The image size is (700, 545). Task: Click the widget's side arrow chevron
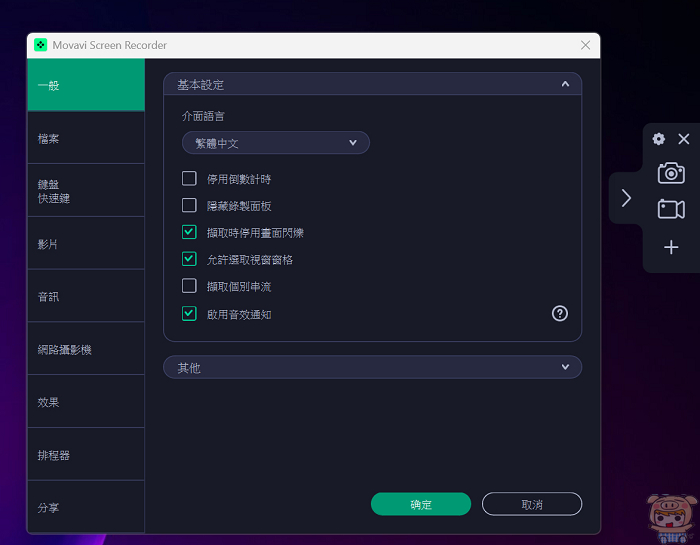(x=626, y=198)
